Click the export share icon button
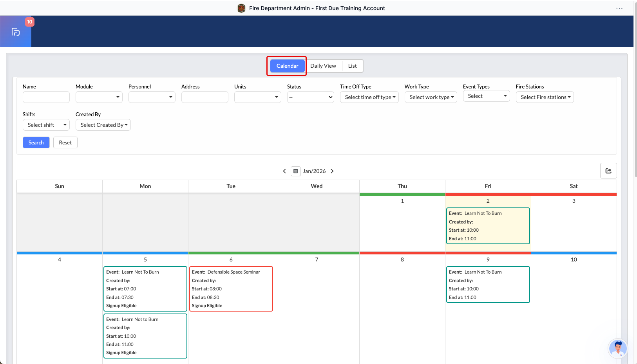 608,171
